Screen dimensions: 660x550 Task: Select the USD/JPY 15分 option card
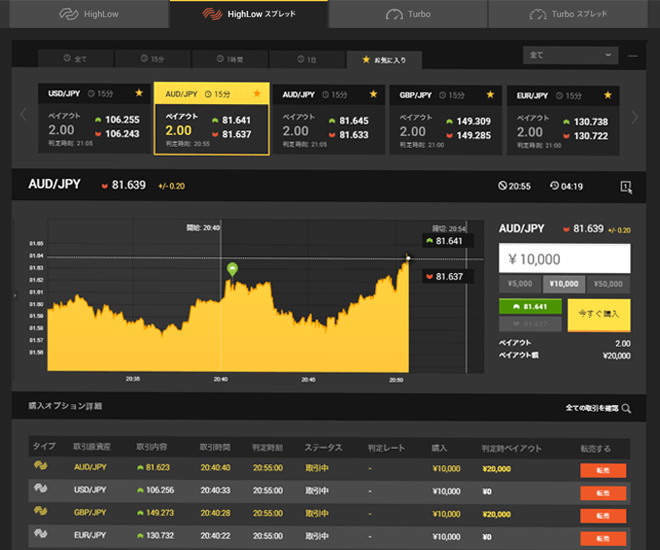(x=94, y=118)
